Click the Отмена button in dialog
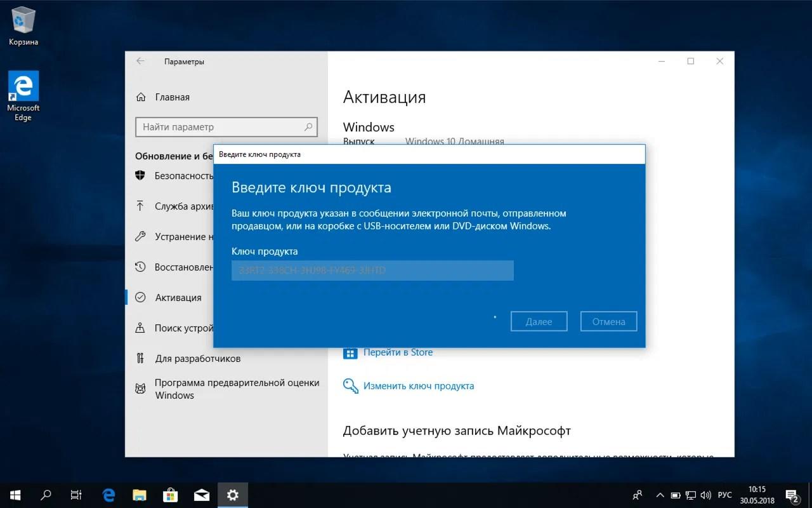 coord(608,321)
